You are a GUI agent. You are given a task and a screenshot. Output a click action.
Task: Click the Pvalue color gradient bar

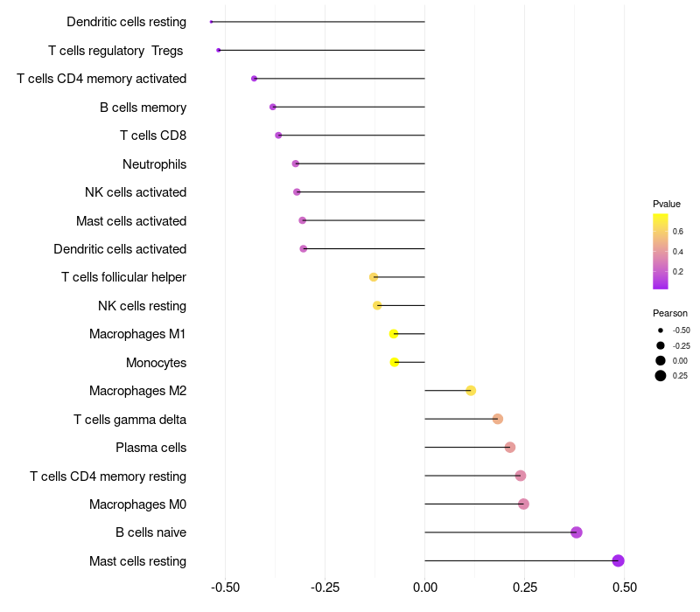coord(661,251)
